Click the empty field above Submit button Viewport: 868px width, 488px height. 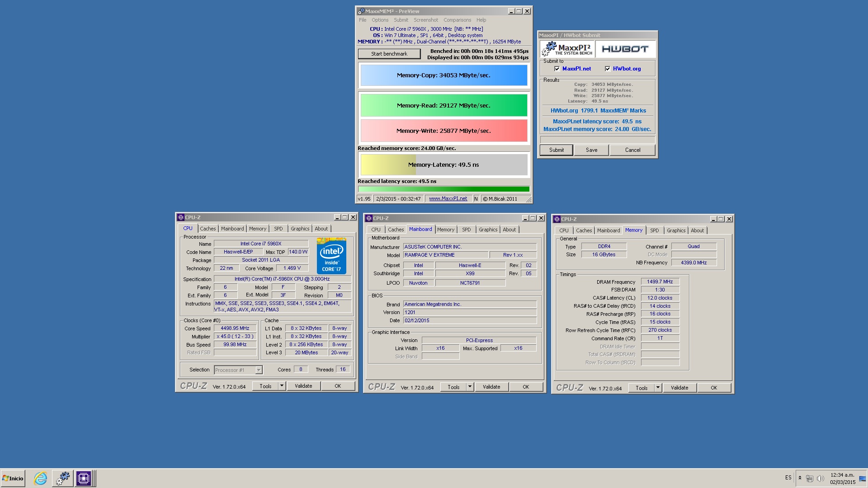[x=597, y=140]
